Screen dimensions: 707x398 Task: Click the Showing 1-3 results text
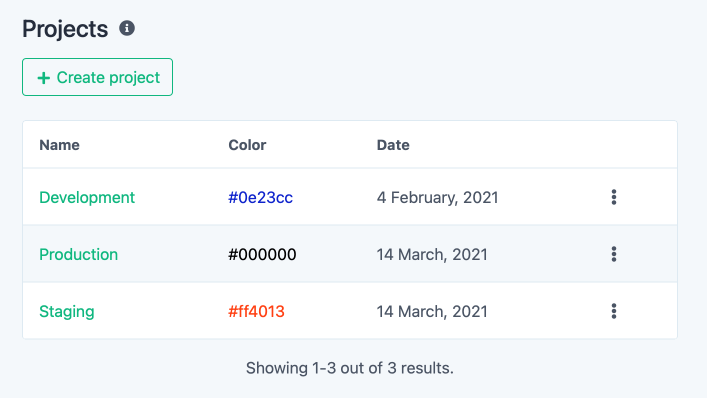tap(350, 368)
